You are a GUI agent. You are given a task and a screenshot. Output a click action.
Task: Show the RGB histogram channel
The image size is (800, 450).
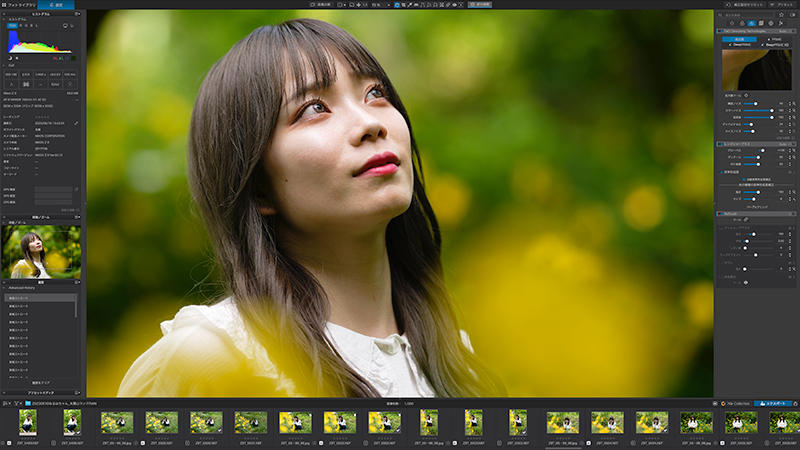click(12, 26)
